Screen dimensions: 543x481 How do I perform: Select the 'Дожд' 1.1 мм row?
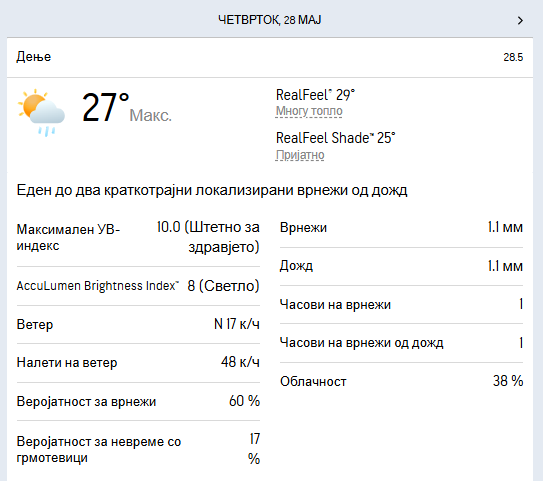[401, 266]
